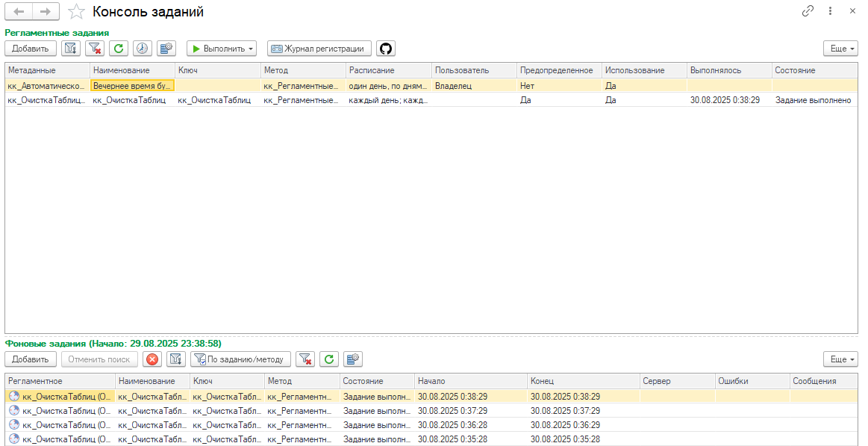Viewport: 868px width, 446px height.
Task: Clear the filter on background jobs
Action: point(305,359)
